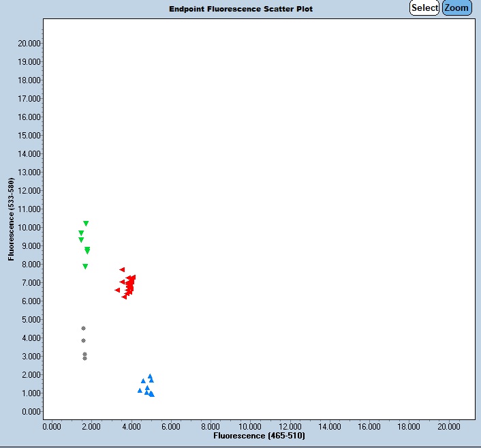481x448 pixels.
Task: Click the topmost red triangle data point
Action: [123, 269]
